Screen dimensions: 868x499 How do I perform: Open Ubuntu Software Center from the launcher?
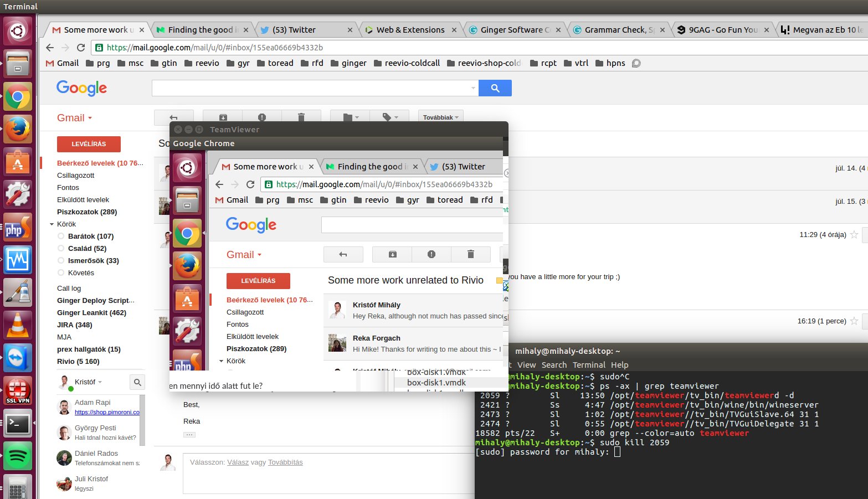(18, 162)
